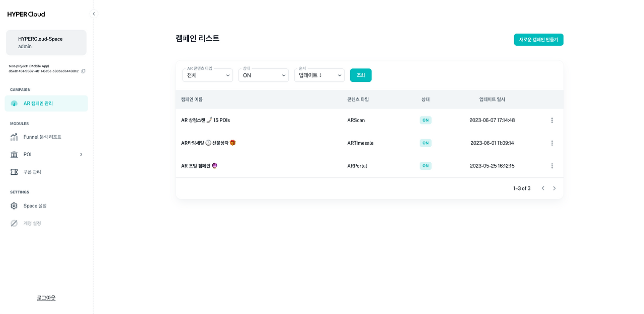
Task: Select the 계정 설정 pencil icon
Action: click(14, 223)
